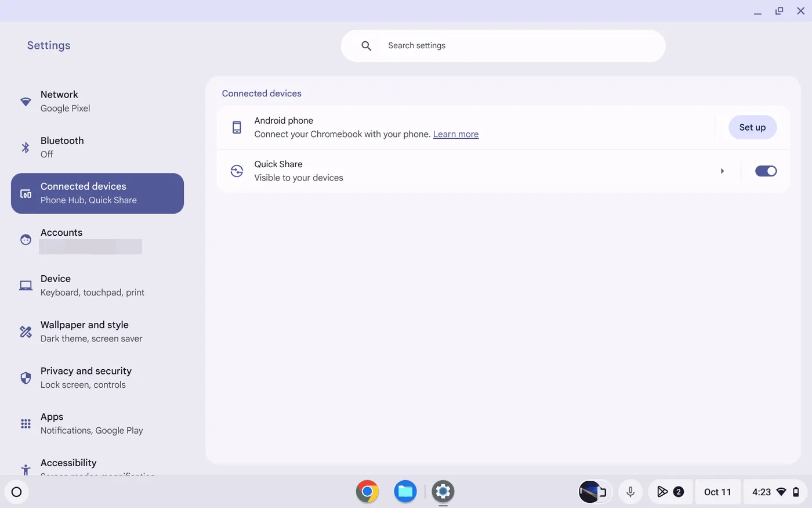Click the Connected devices sidebar icon

point(26,194)
